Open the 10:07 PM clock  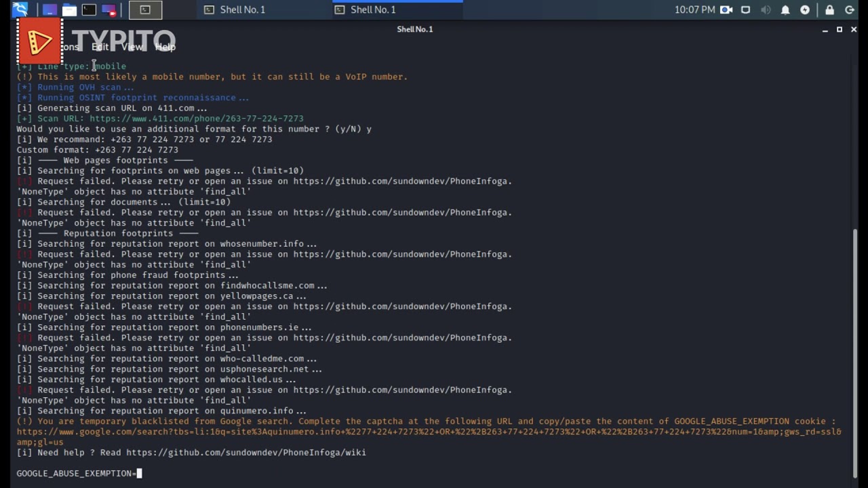point(694,9)
